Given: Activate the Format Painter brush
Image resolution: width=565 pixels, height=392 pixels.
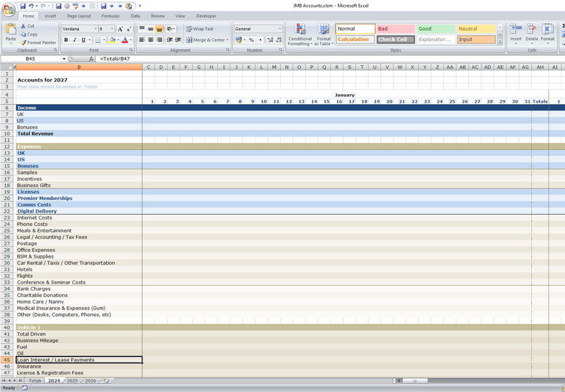Looking at the screenshot, I should pos(23,43).
